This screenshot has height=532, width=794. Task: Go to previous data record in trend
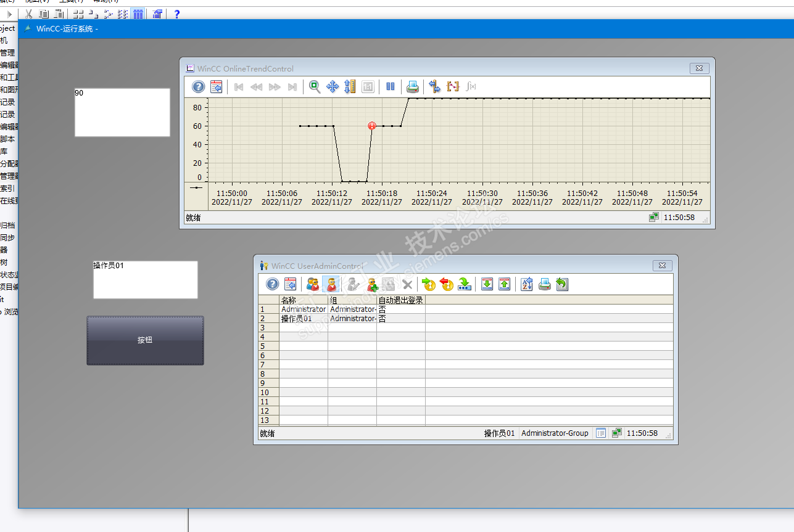click(257, 87)
